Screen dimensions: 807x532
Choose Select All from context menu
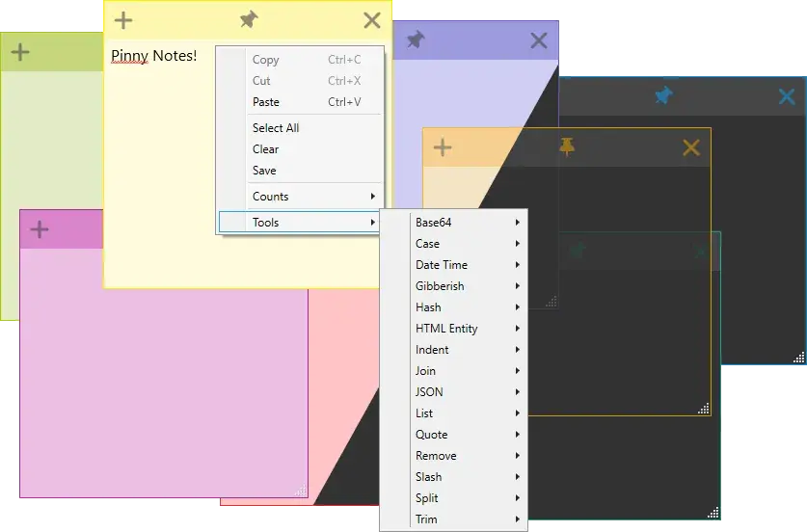[x=276, y=128]
